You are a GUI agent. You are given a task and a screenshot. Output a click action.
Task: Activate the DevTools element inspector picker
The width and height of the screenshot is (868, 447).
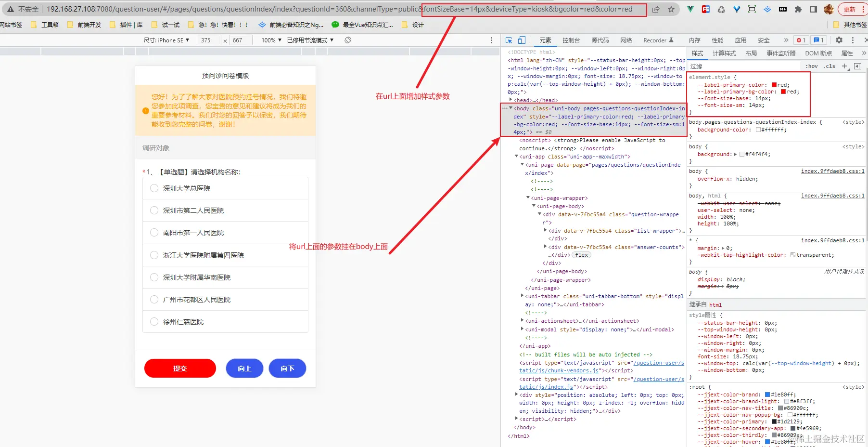point(509,40)
